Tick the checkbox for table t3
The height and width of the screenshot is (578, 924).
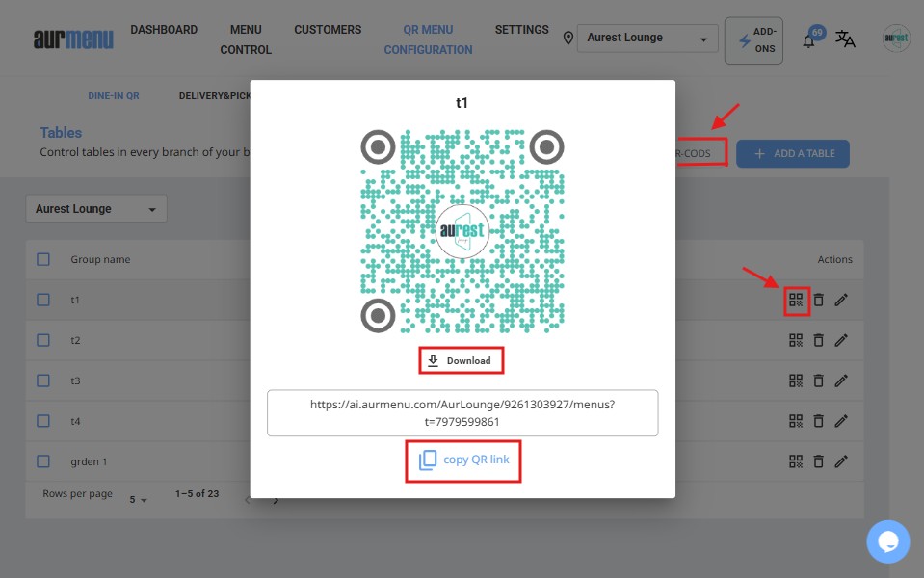[43, 381]
